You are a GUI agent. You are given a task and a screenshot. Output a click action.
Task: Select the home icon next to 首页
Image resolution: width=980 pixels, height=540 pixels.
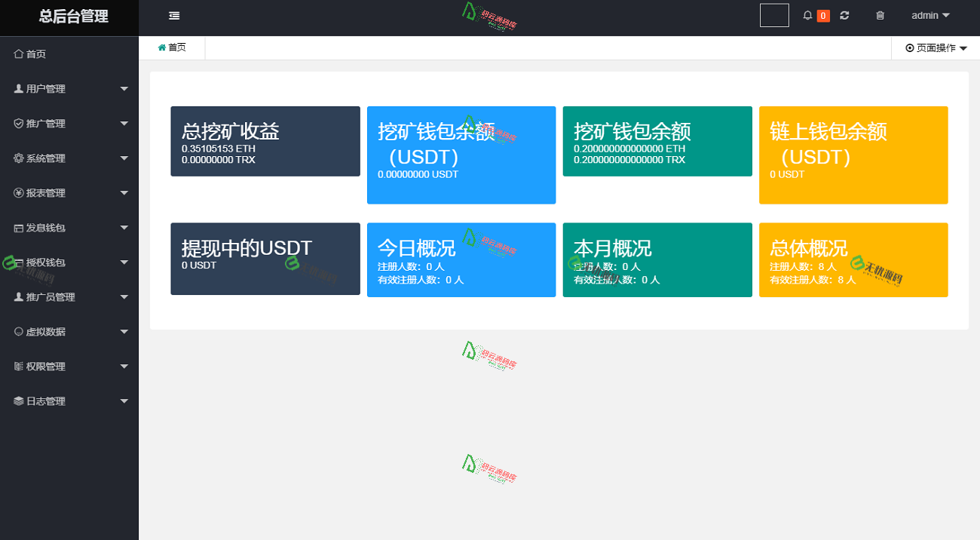(18, 54)
